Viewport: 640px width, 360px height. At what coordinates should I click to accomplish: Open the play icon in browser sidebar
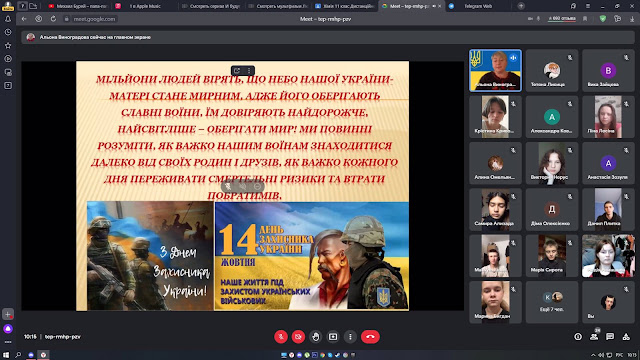8,59
